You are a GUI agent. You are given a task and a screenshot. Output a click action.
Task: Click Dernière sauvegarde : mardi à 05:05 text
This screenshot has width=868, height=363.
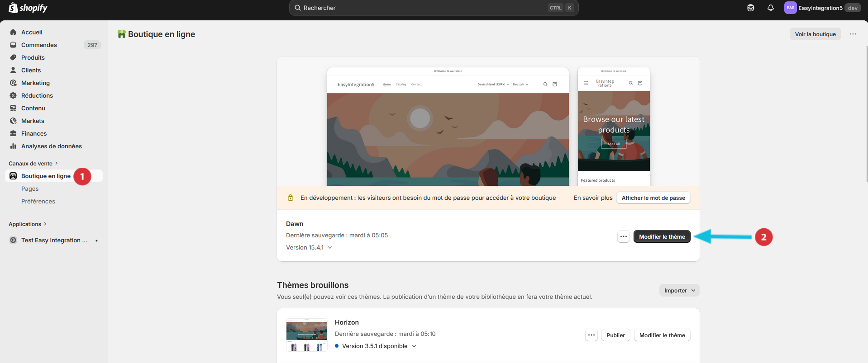click(337, 235)
